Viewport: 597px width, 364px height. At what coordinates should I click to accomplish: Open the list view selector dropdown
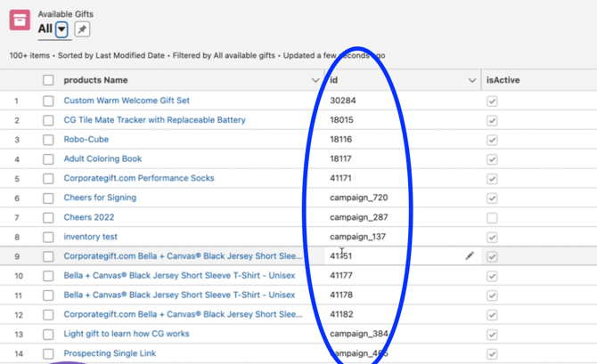pyautogui.click(x=61, y=29)
